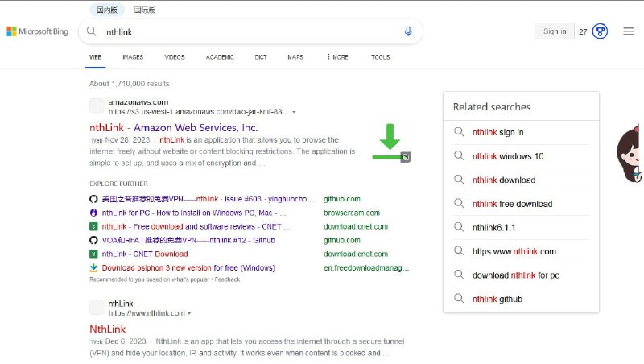Screen dimensions: 644x364
Task: Switch to the IMAGES tab
Action: pos(133,57)
